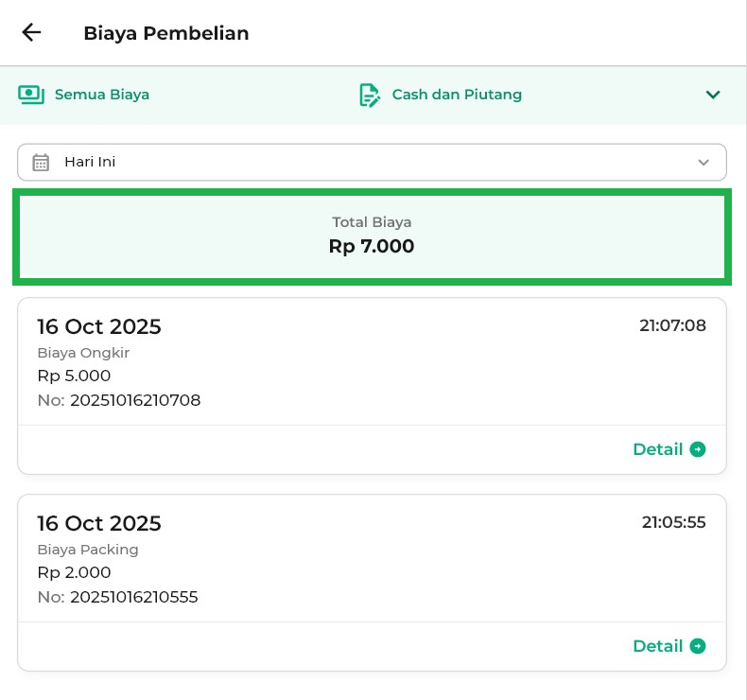Click the Cash dan Piutang document icon
This screenshot has height=700, width=747.
click(x=369, y=95)
